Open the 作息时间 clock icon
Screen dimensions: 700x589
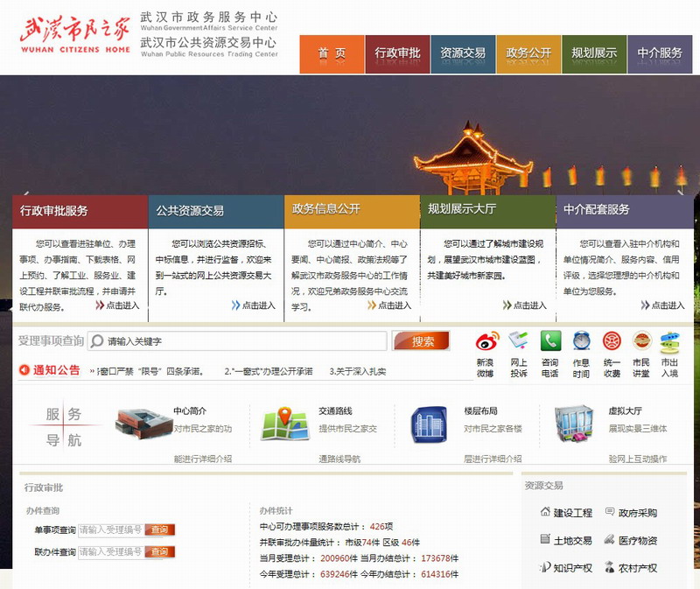click(x=582, y=341)
